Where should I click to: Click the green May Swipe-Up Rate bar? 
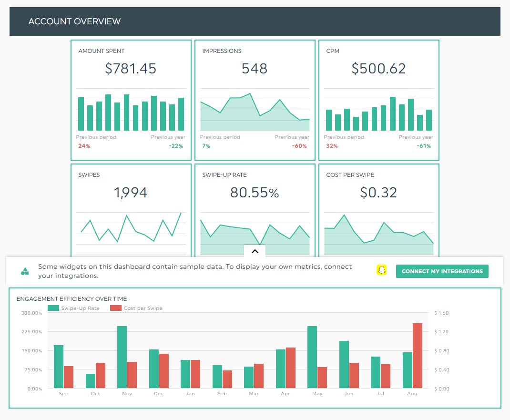[312, 357]
